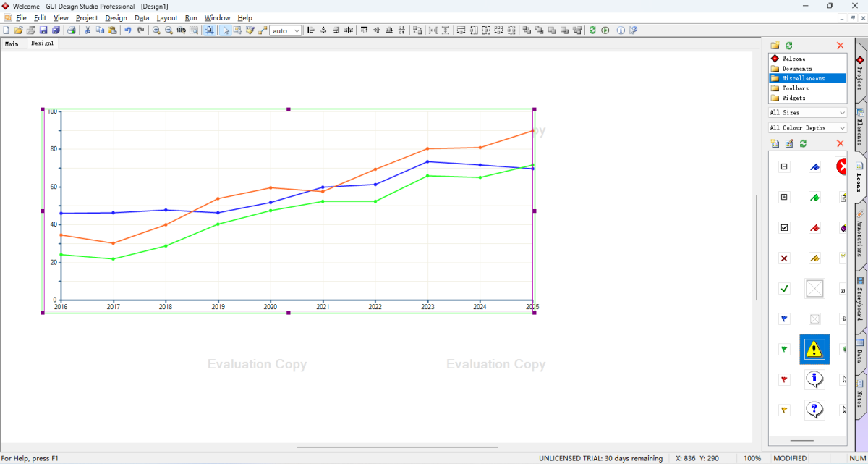Viewport: 868px width, 464px height.
Task: Switch to the Main document tab
Action: click(12, 44)
